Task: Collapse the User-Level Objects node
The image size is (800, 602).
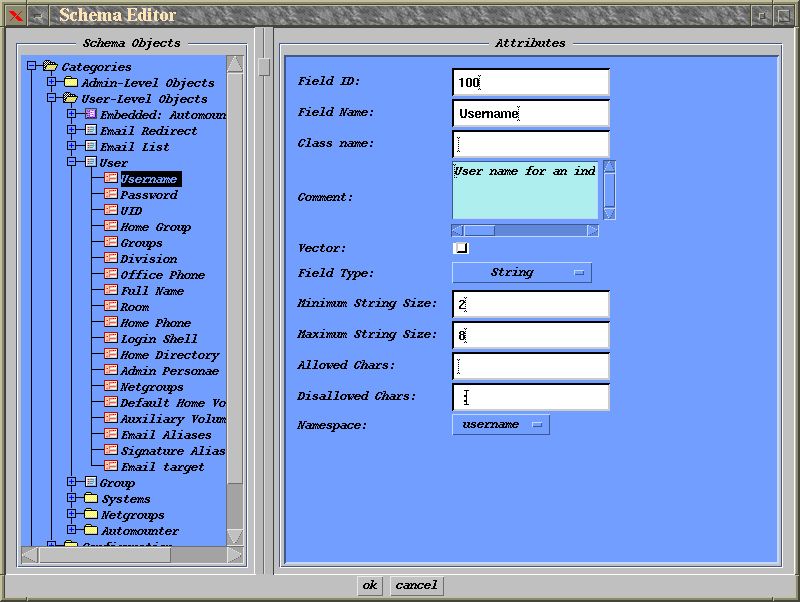Action: pyautogui.click(x=52, y=97)
